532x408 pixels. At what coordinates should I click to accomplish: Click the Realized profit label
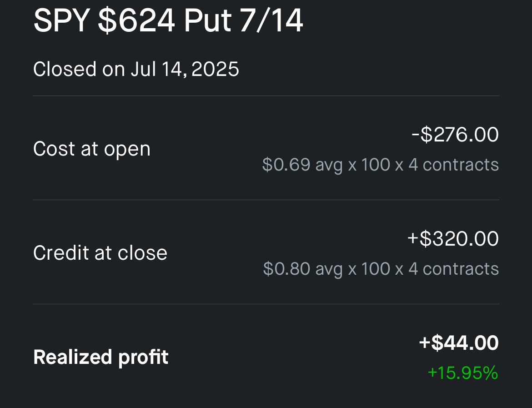(101, 358)
